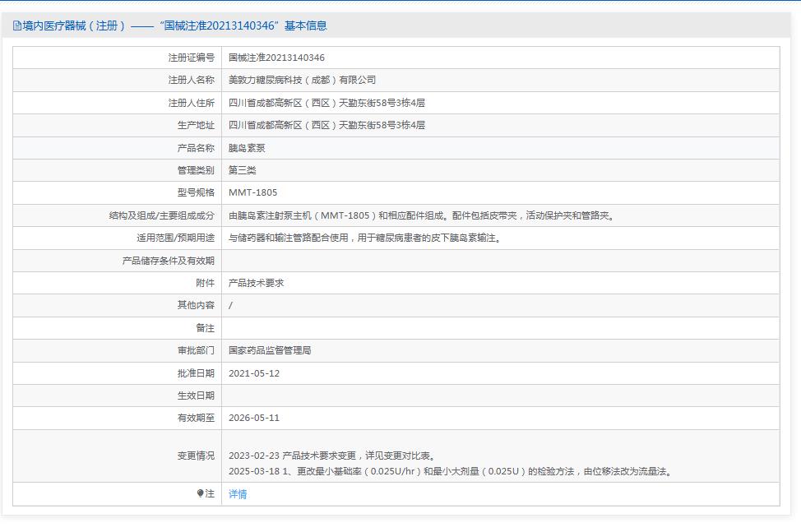
Task: Select the 型号规格 label
Action: pyautogui.click(x=196, y=192)
